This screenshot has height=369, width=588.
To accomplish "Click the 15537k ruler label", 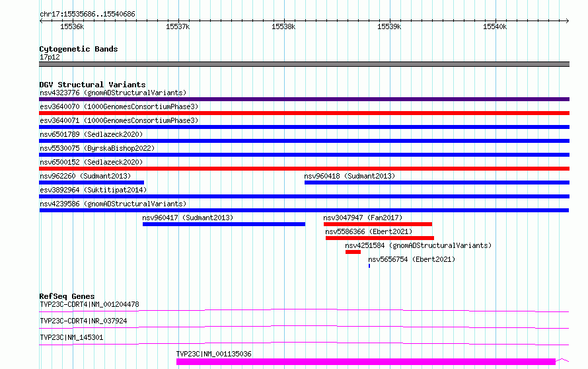I will click(x=178, y=26).
